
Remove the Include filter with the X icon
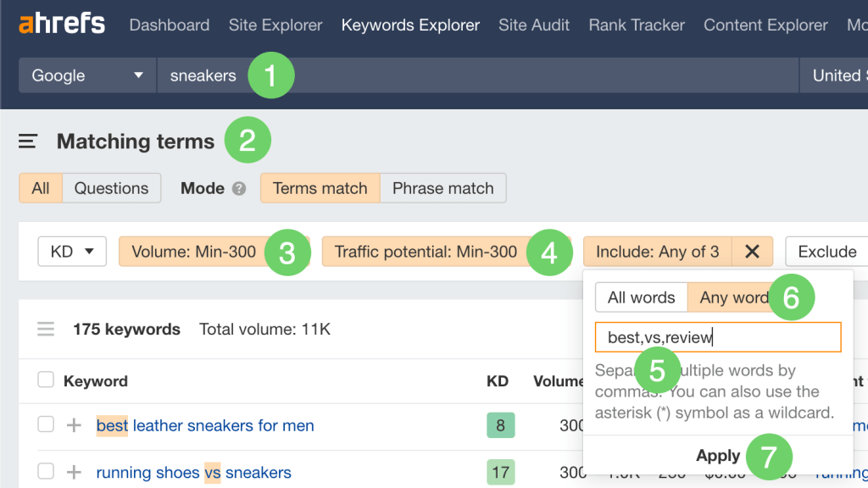click(x=752, y=252)
